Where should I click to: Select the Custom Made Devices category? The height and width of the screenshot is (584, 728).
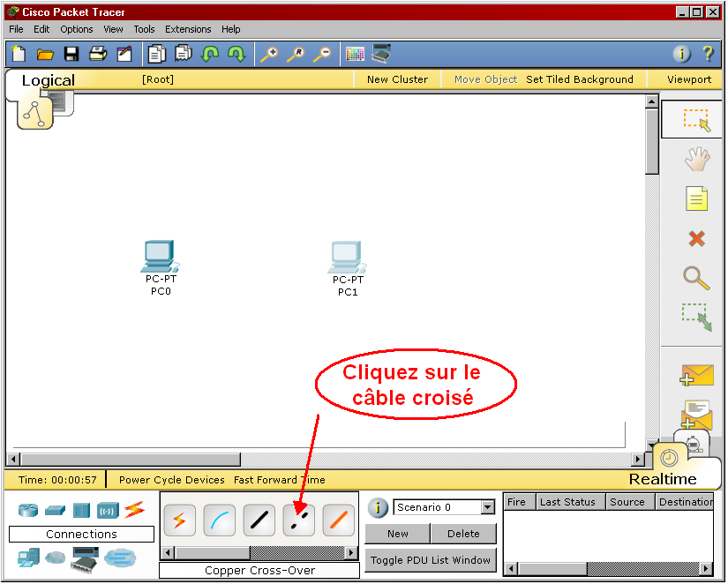[x=85, y=560]
